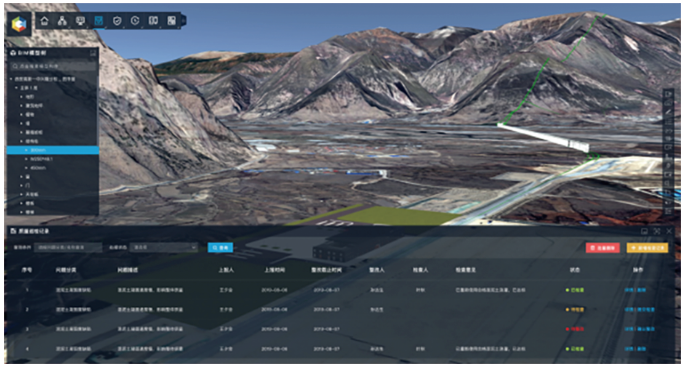Click the yellow add inspection record button
This screenshot has width=687, height=368.
point(648,248)
